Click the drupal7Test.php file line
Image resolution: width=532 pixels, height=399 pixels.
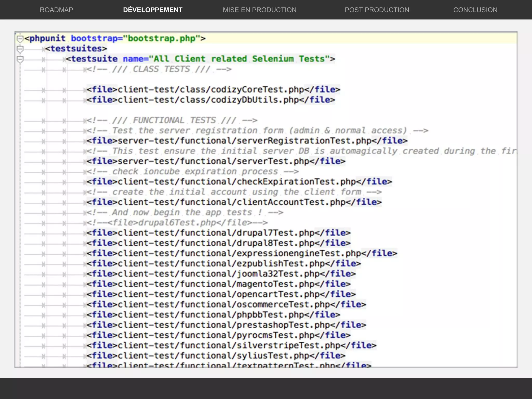point(218,233)
